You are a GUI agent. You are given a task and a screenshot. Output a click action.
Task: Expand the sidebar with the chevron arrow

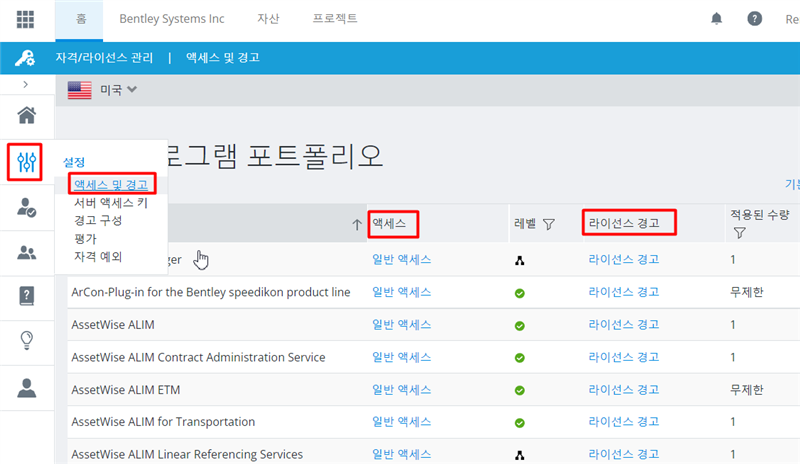point(26,85)
